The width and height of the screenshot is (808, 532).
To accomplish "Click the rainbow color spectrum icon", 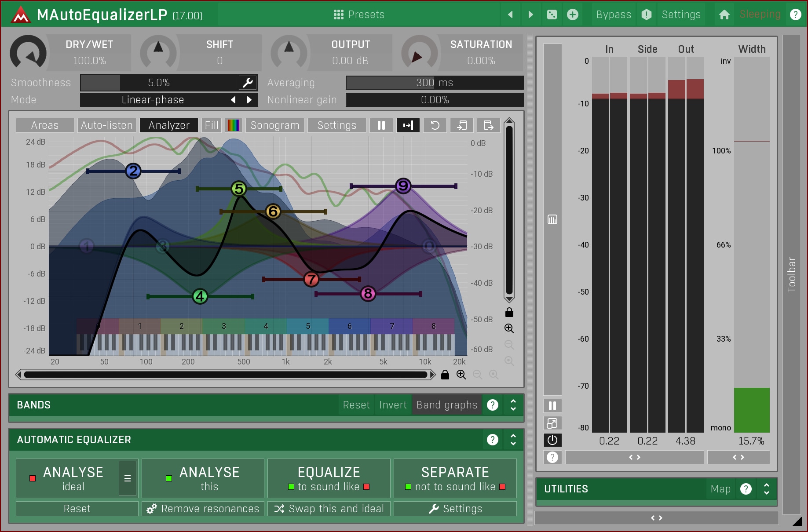I will coord(234,125).
